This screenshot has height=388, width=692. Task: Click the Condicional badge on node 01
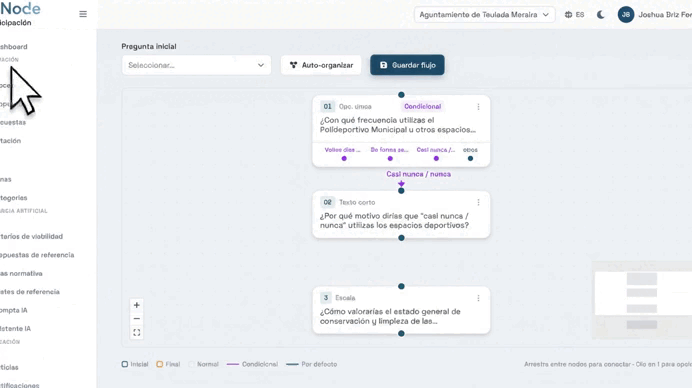pos(422,106)
